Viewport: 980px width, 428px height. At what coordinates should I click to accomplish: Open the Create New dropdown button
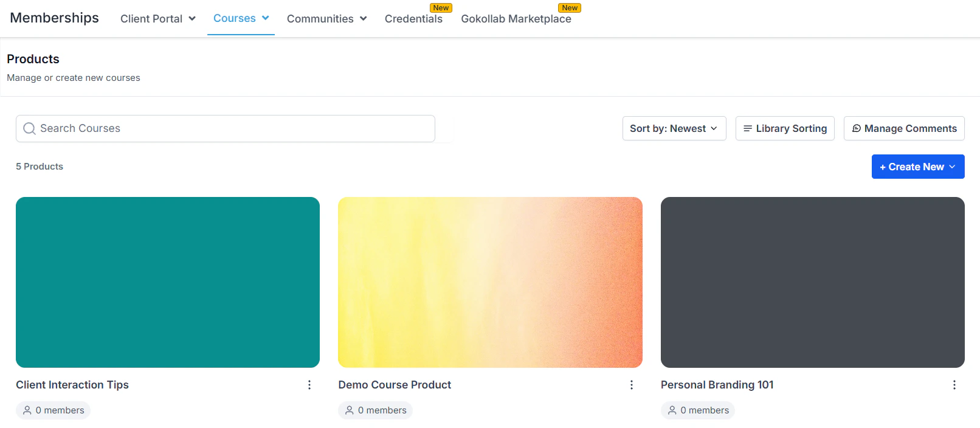pyautogui.click(x=918, y=167)
